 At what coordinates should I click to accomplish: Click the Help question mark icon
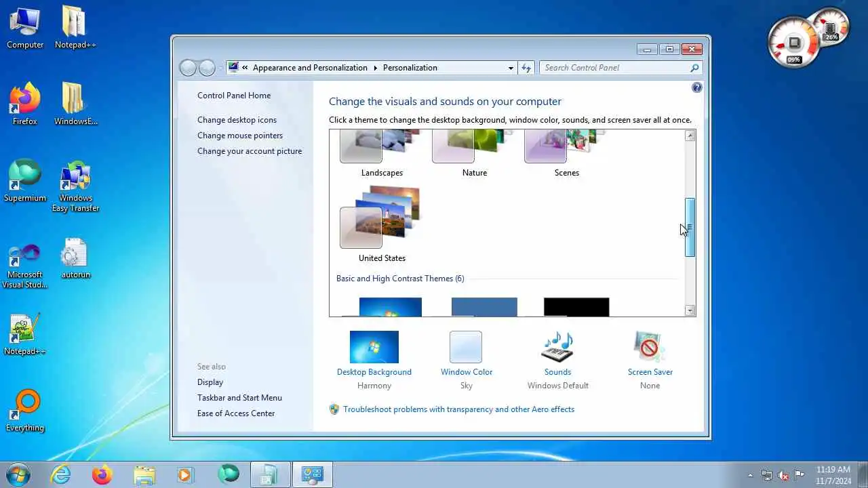tap(697, 88)
